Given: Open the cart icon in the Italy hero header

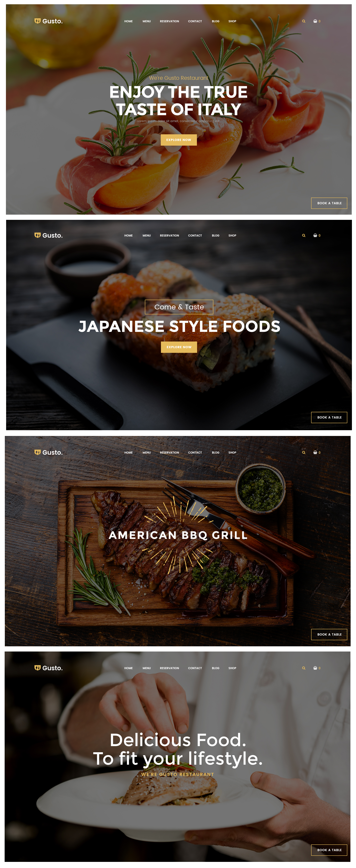Looking at the screenshot, I should pyautogui.click(x=315, y=21).
